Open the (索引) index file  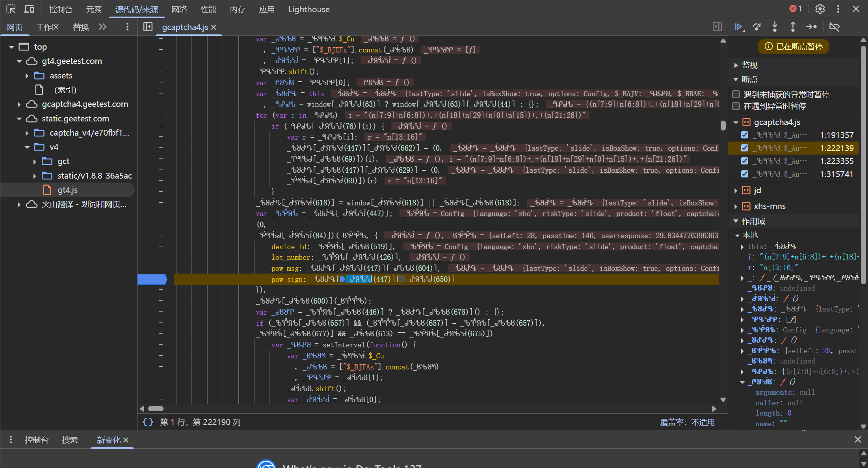(65, 90)
